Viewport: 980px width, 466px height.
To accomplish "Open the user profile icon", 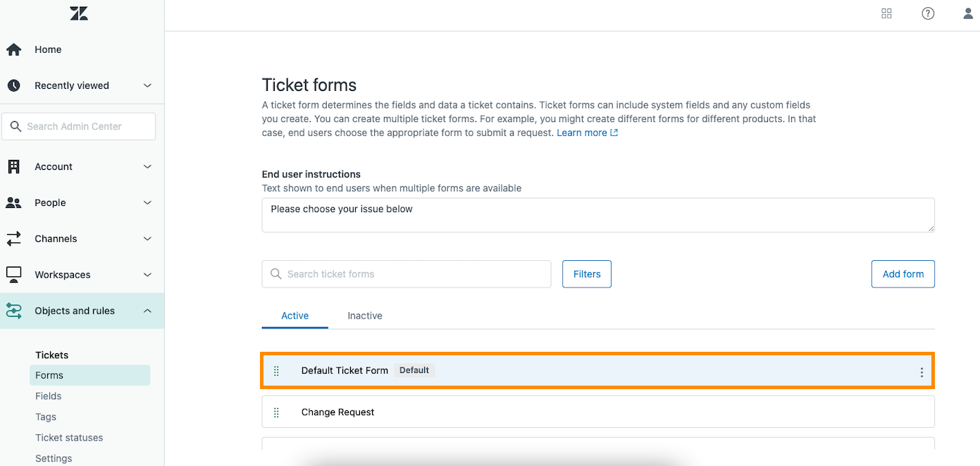I will tap(968, 13).
